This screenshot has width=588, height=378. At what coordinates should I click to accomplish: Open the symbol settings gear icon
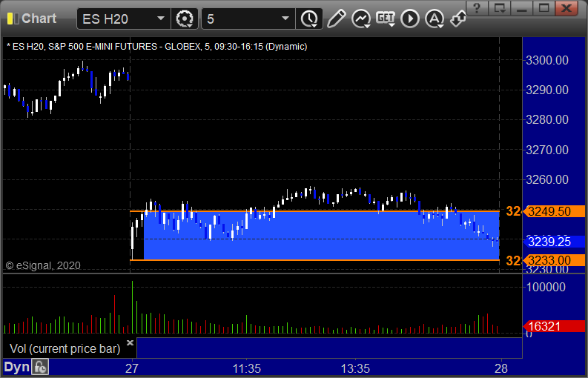pos(185,19)
